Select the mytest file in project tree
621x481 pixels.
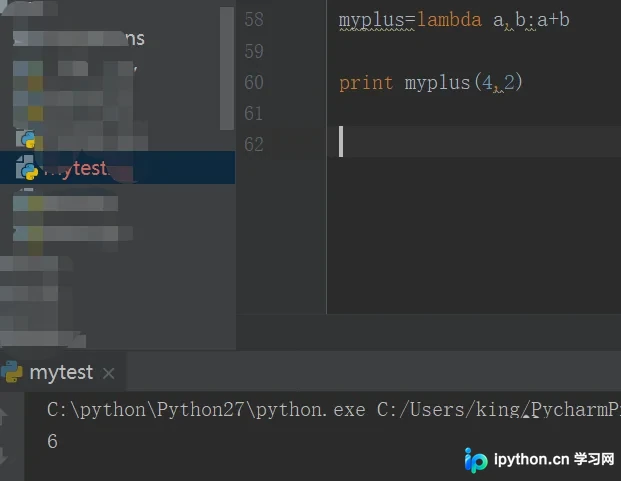(x=117, y=168)
